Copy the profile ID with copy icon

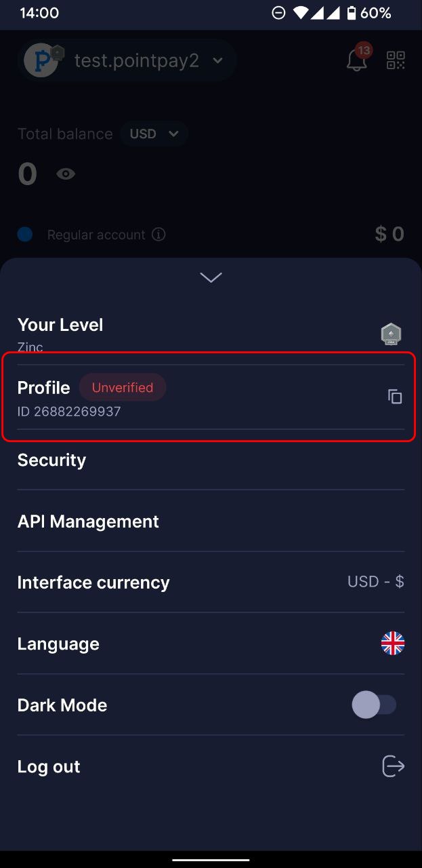394,397
